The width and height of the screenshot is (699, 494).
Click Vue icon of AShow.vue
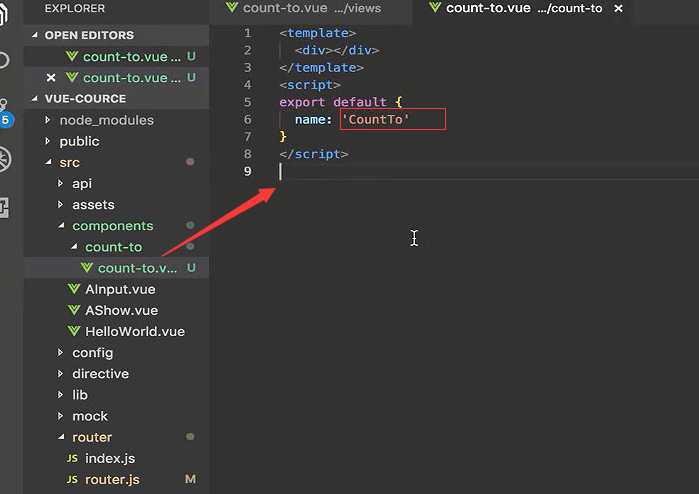tap(74, 310)
